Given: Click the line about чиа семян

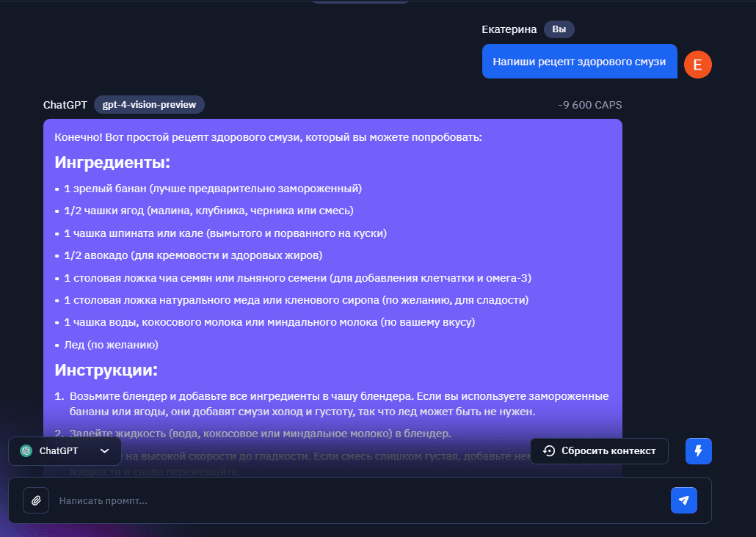Looking at the screenshot, I should pos(298,278).
